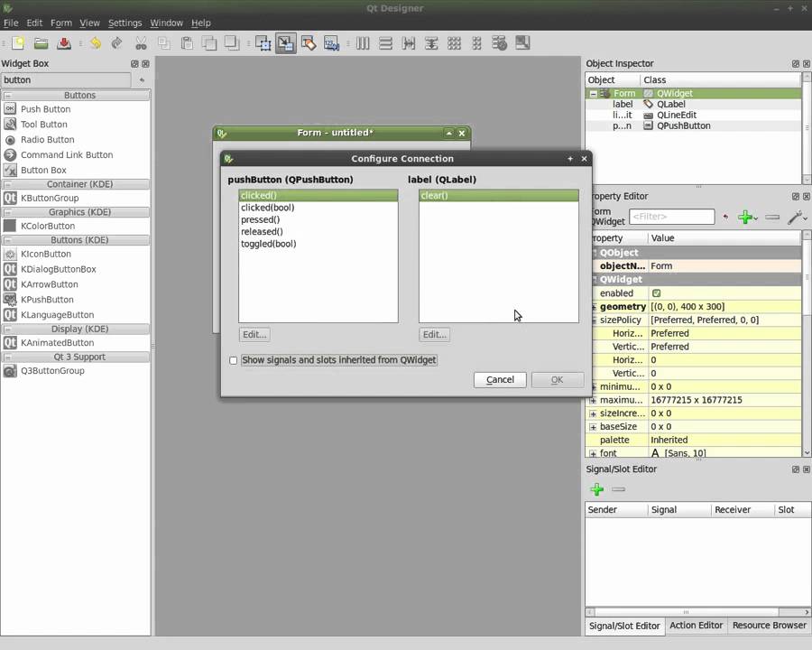Image resolution: width=812 pixels, height=650 pixels.
Task: Click the Widget Box search field
Action: click(66, 80)
